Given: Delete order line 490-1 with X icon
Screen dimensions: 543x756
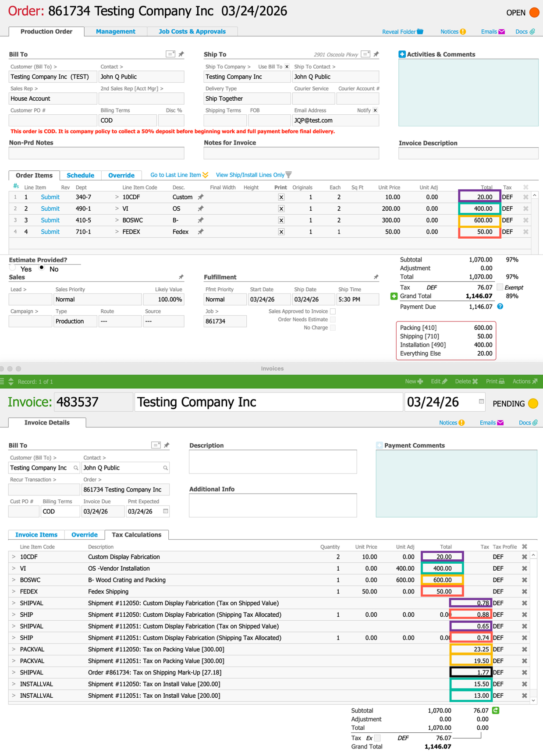Looking at the screenshot, I should [525, 208].
